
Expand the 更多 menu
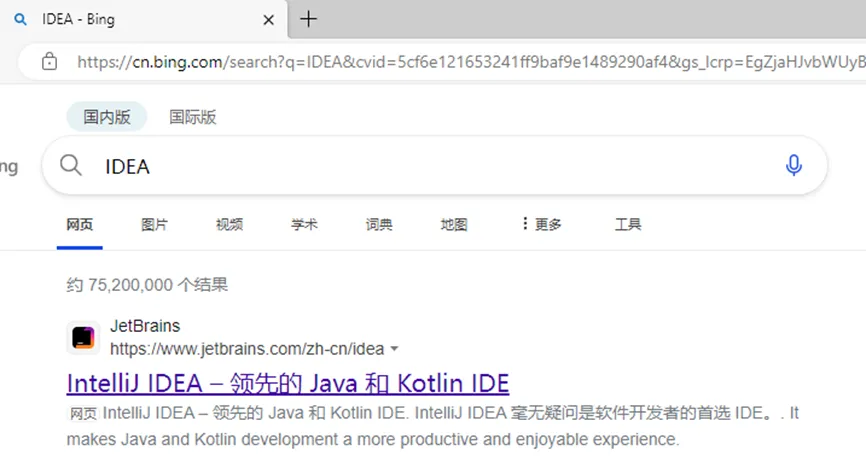pos(541,224)
